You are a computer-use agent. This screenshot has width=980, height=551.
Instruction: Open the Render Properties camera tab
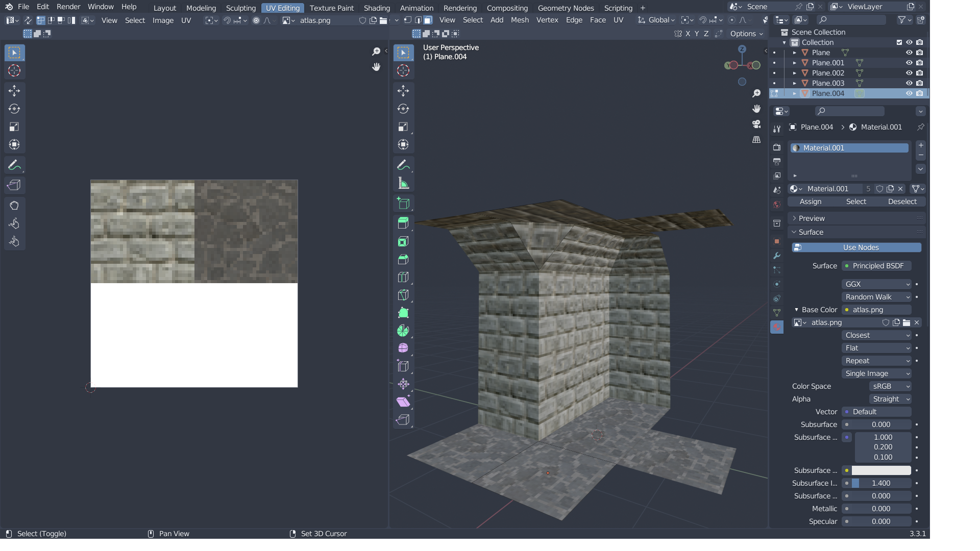click(x=777, y=147)
